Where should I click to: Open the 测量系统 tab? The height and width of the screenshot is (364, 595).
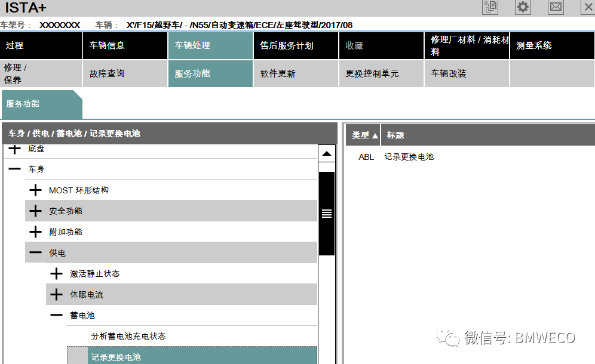coord(552,45)
